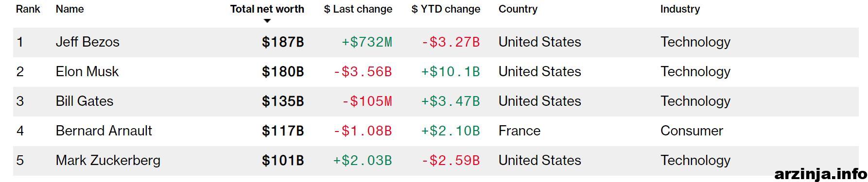This screenshot has width=868, height=182.
Task: Open Mark Zuckerberg profile link
Action: click(x=108, y=161)
